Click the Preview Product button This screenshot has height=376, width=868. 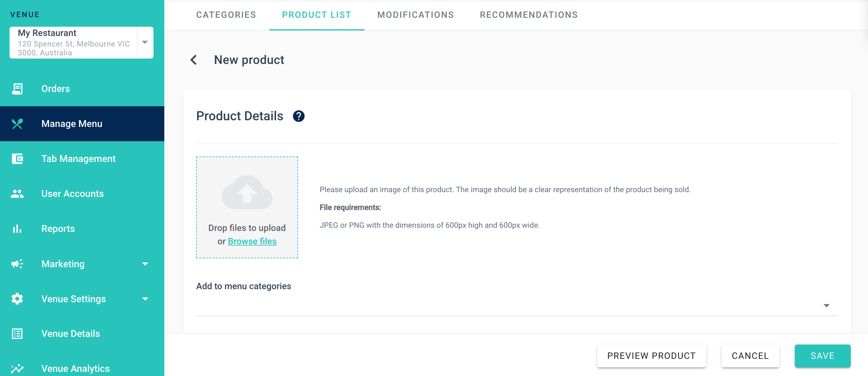pos(651,356)
